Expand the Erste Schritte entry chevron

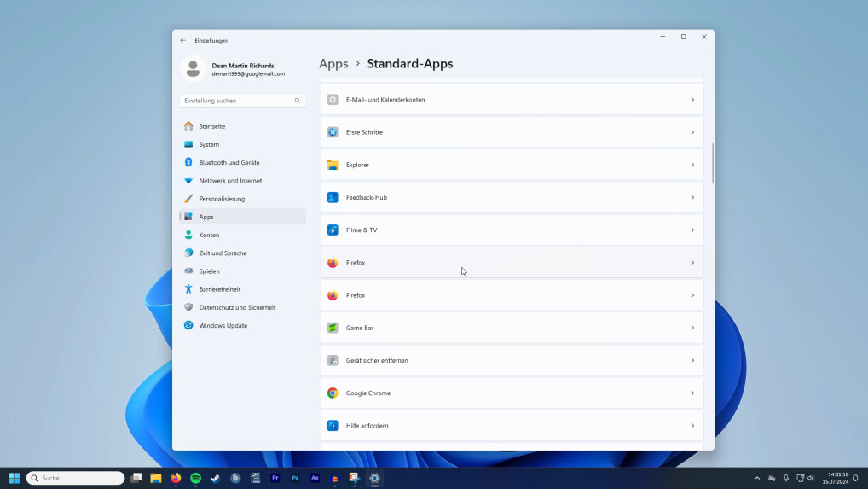coord(692,132)
